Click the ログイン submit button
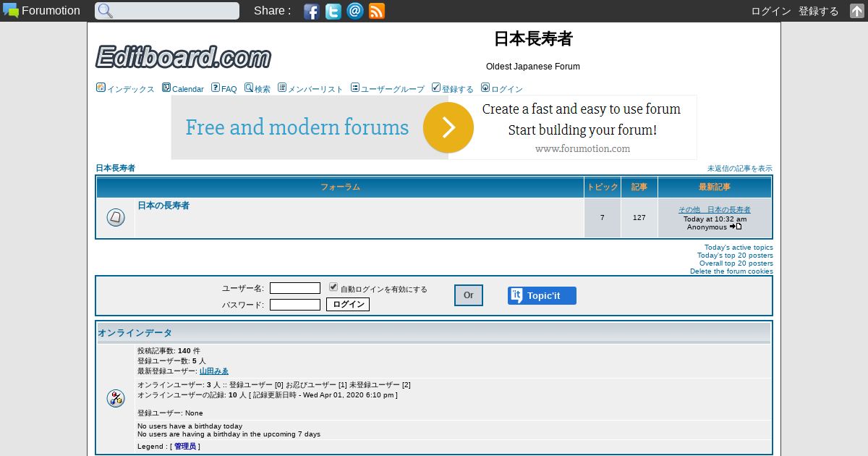 (348, 305)
